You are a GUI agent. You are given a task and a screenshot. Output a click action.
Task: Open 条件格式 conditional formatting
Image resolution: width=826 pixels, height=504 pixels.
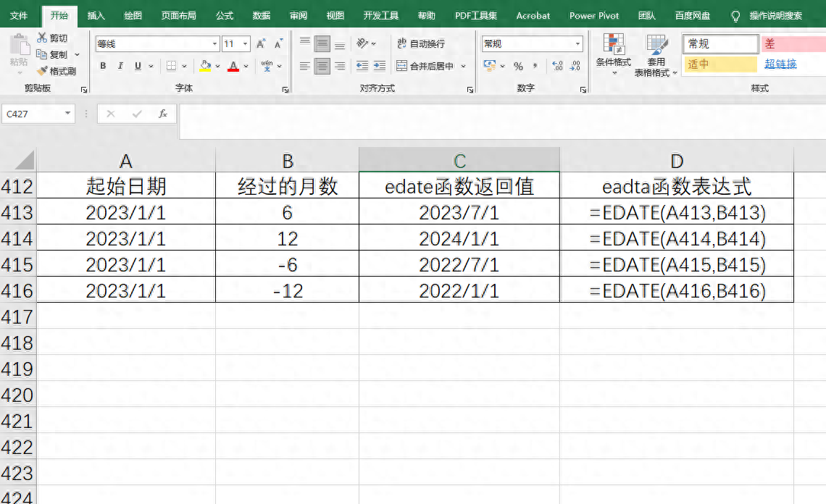[613, 54]
